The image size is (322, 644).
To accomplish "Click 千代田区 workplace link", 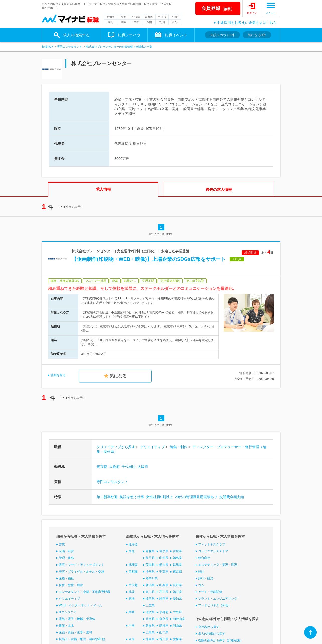I will [x=129, y=467].
